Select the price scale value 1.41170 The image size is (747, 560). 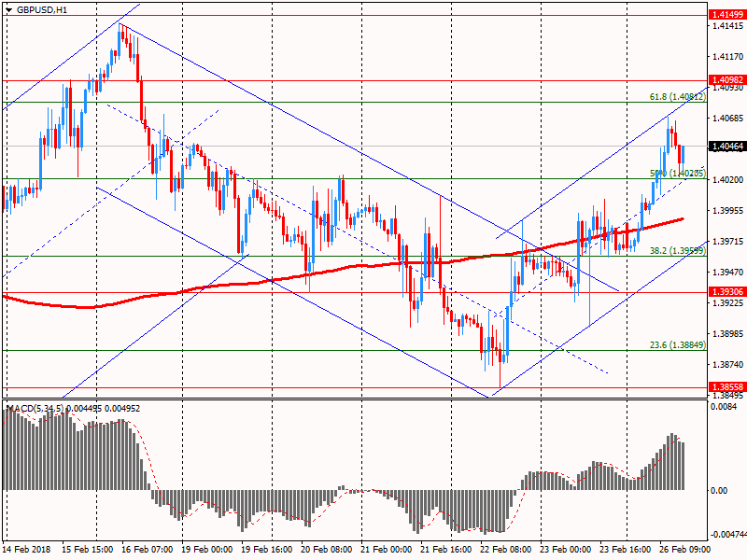[x=727, y=57]
